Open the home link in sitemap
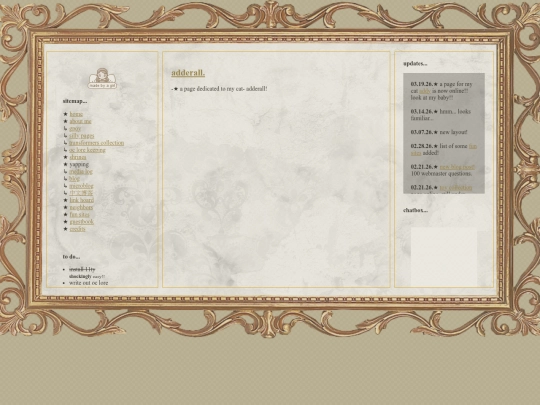This screenshot has width=540, height=405. pos(76,114)
